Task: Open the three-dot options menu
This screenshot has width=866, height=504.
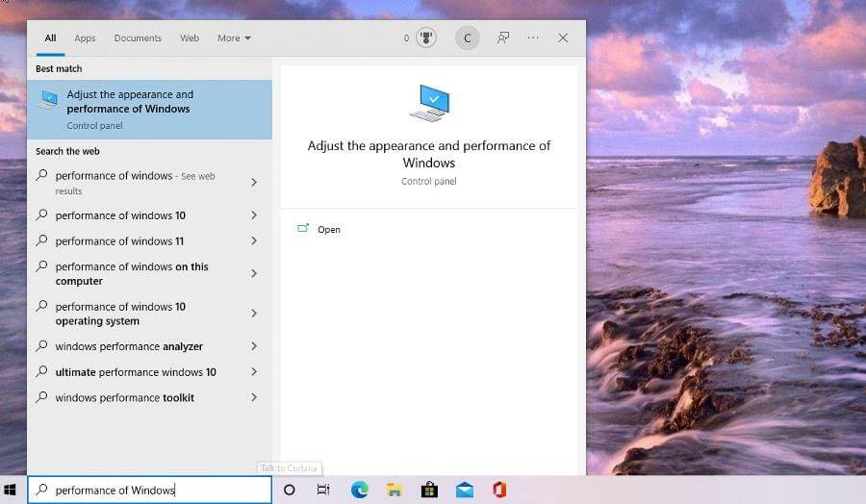Action: (532, 38)
